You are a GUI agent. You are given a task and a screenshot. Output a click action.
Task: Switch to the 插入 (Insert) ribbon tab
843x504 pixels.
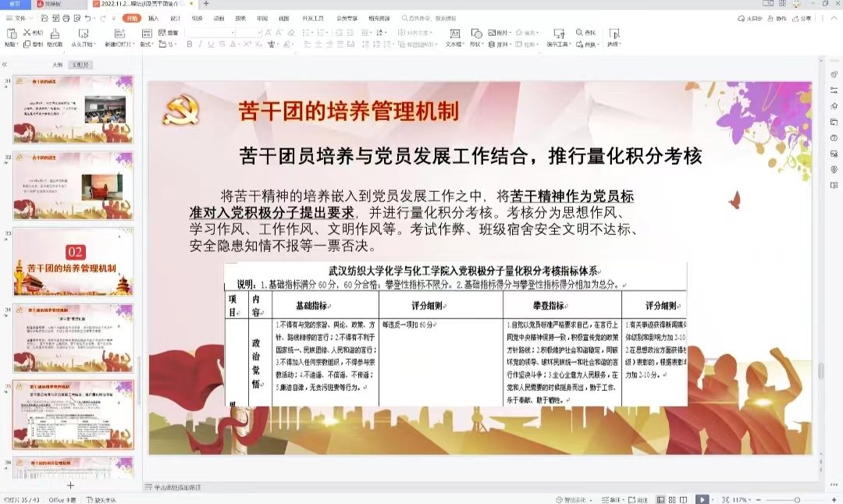[x=154, y=18]
